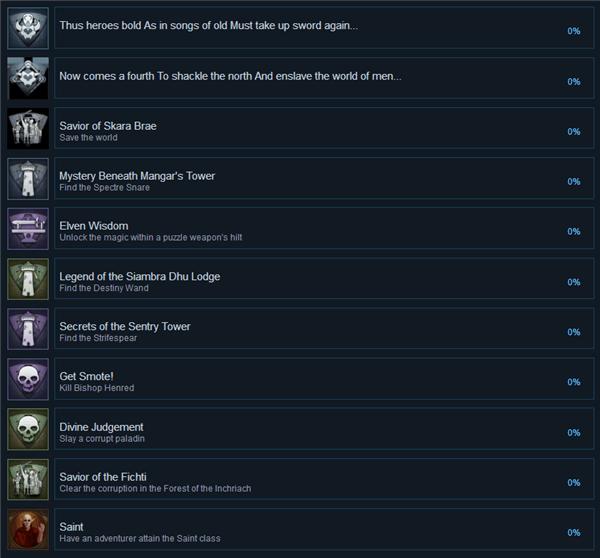This screenshot has height=558, width=600.
Task: Select the Savior of Skara Brae icon
Action: (x=28, y=128)
